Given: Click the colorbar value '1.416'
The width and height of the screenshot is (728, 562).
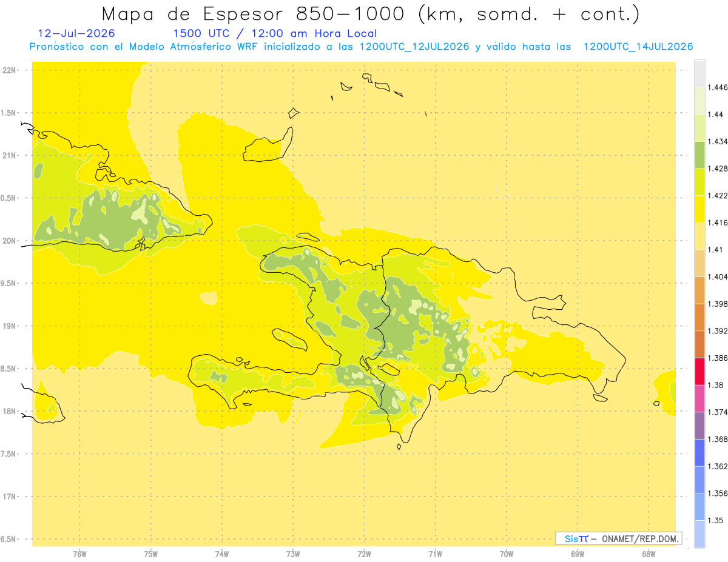Looking at the screenshot, I should point(718,222).
